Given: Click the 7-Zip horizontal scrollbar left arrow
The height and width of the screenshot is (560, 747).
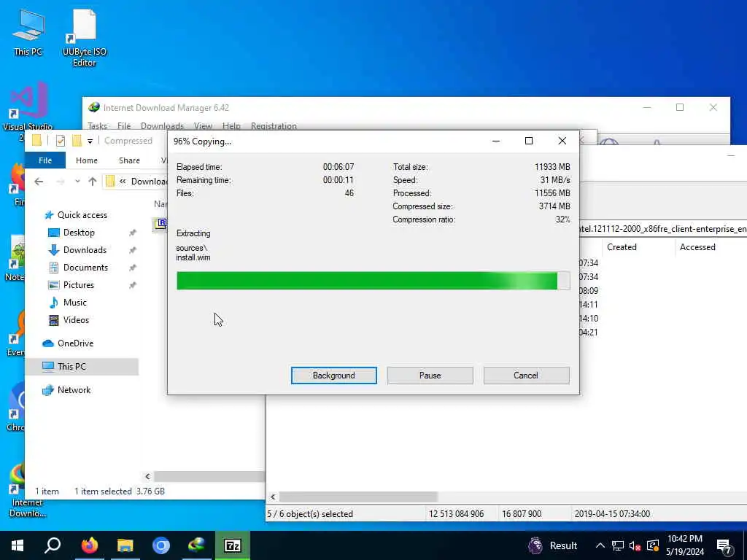Looking at the screenshot, I should pyautogui.click(x=273, y=497).
